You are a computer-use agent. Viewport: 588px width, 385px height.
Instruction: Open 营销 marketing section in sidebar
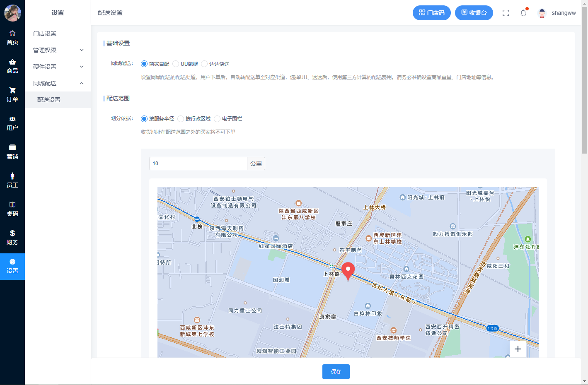(x=12, y=152)
